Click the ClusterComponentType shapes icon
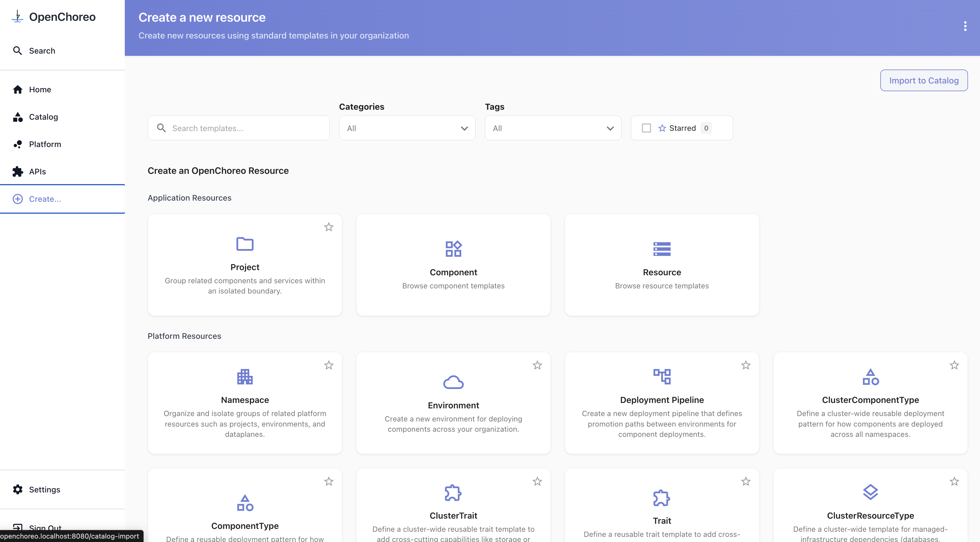The height and width of the screenshot is (542, 980). click(x=870, y=377)
